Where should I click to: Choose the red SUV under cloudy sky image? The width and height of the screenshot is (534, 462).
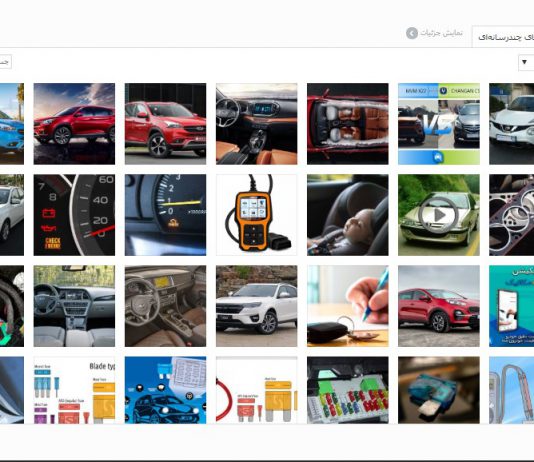74,124
